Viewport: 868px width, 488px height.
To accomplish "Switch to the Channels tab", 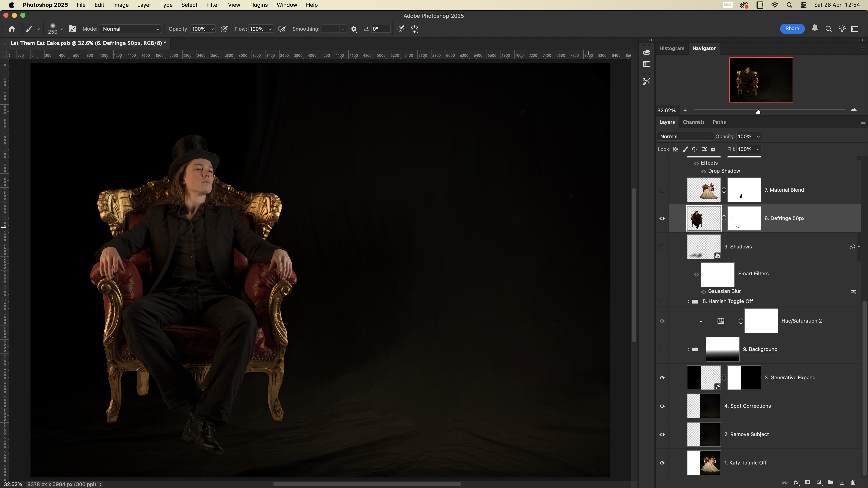I will click(x=693, y=122).
